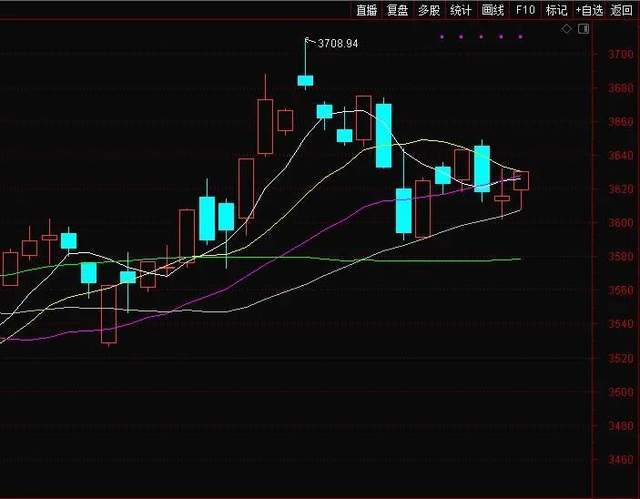This screenshot has height=499, width=640.
Task: Add stock via +自选 button
Action: click(589, 10)
